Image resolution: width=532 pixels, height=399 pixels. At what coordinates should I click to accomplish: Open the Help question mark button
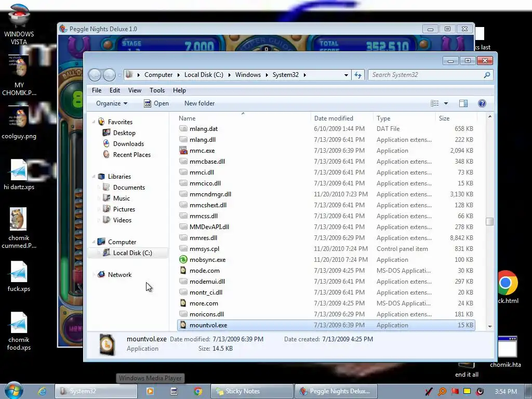[482, 103]
